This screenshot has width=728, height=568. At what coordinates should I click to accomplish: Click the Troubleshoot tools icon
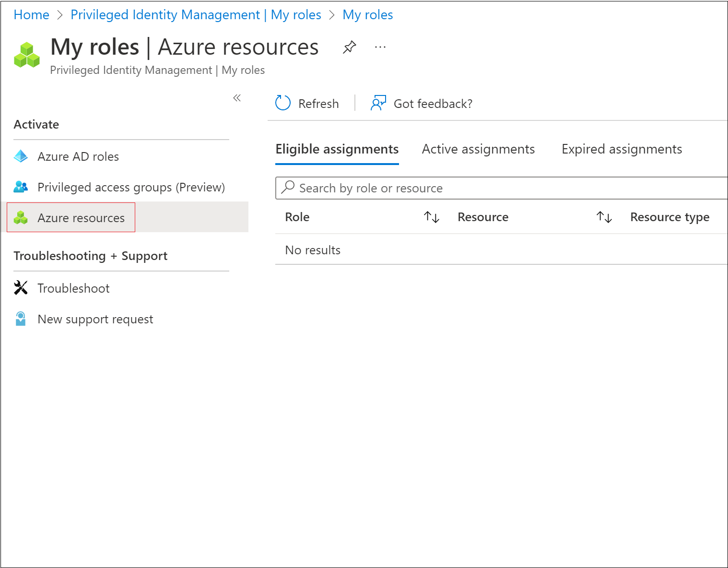click(x=21, y=288)
